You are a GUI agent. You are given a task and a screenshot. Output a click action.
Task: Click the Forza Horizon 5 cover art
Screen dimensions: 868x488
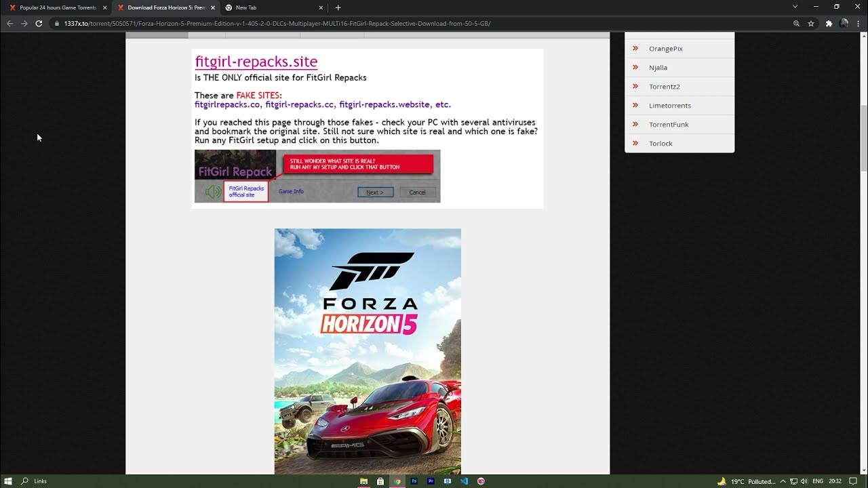pos(368,351)
